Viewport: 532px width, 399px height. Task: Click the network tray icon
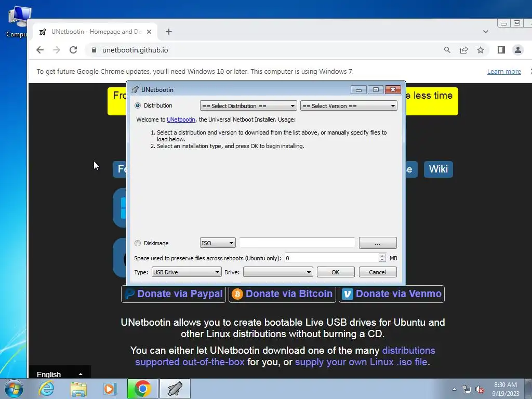pos(467,390)
